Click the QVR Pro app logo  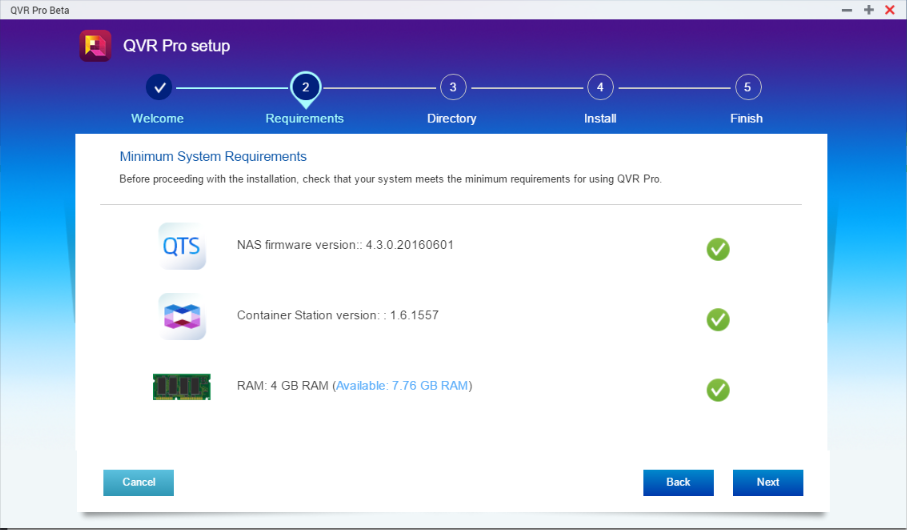pyautogui.click(x=95, y=46)
